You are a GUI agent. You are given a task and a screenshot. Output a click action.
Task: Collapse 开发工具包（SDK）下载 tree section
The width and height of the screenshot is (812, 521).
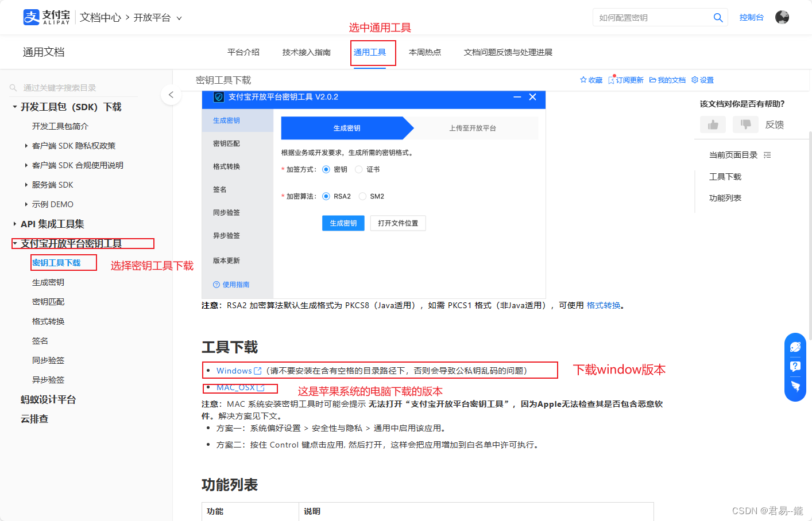click(15, 107)
